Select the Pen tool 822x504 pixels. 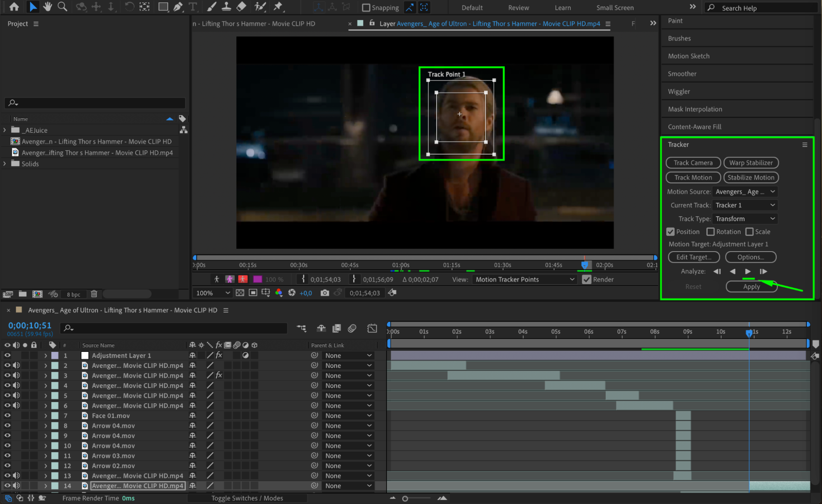(178, 7)
